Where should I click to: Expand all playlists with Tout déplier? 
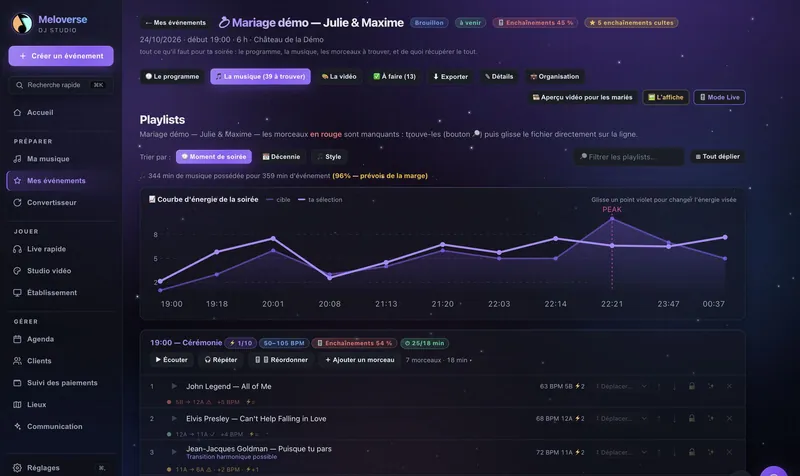coord(717,157)
